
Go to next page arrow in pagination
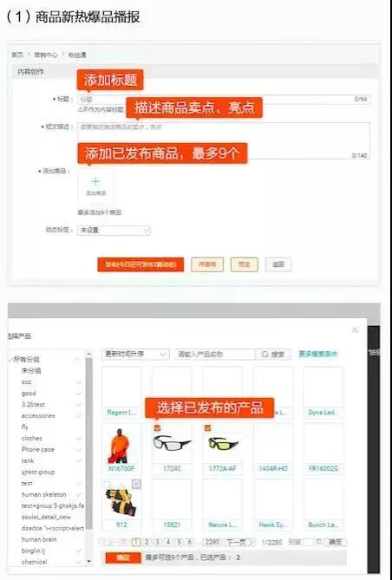coord(240,542)
